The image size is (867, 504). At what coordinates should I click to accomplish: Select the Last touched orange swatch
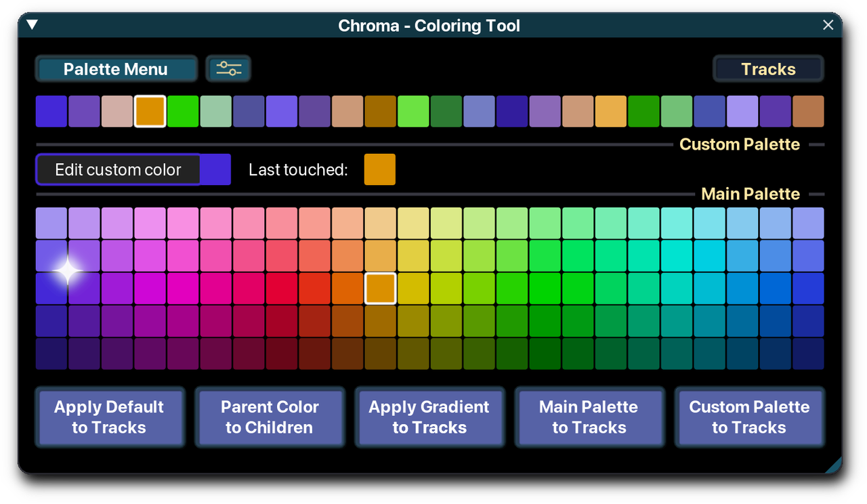[x=379, y=169]
